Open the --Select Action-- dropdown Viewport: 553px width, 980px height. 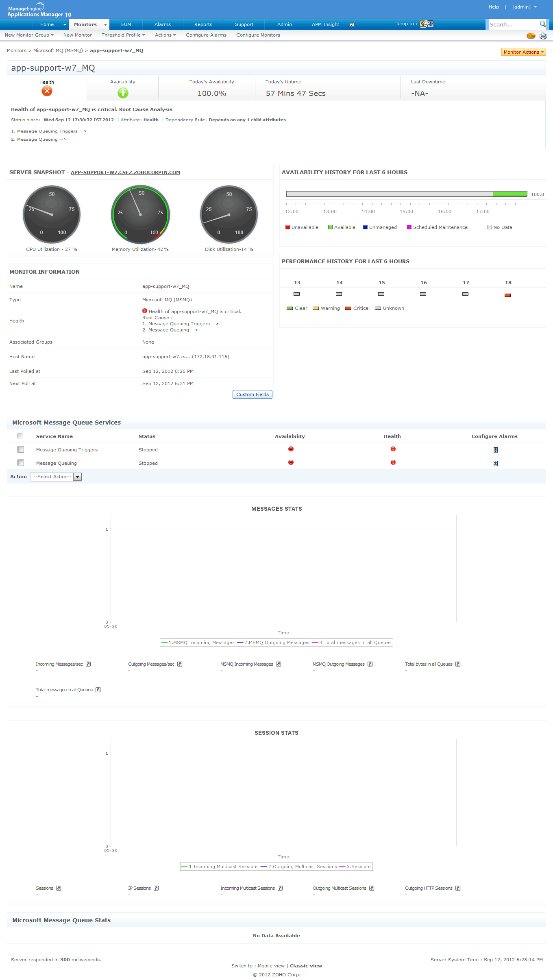[x=56, y=477]
